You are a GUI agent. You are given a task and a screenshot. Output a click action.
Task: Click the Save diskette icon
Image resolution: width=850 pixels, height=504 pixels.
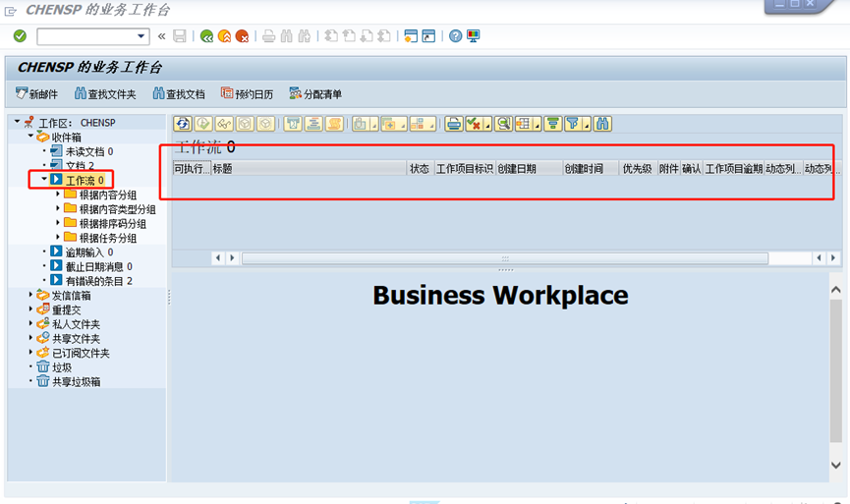(x=180, y=36)
